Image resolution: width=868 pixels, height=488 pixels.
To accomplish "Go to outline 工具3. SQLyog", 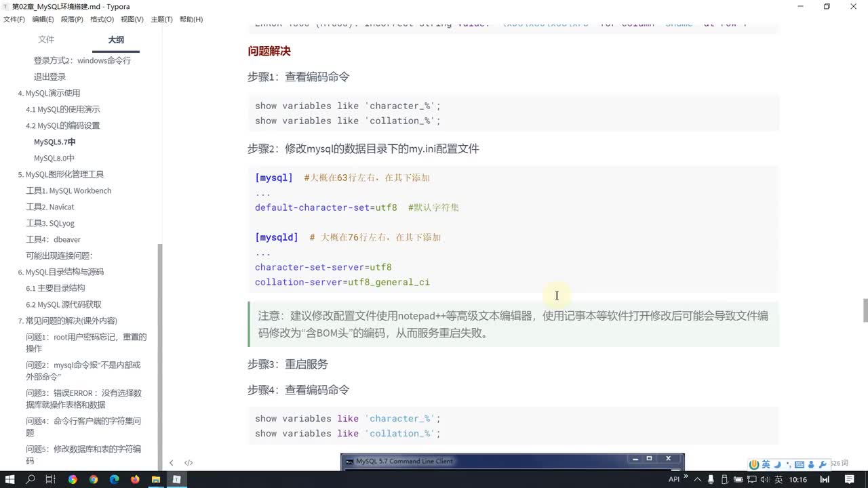I will (50, 223).
